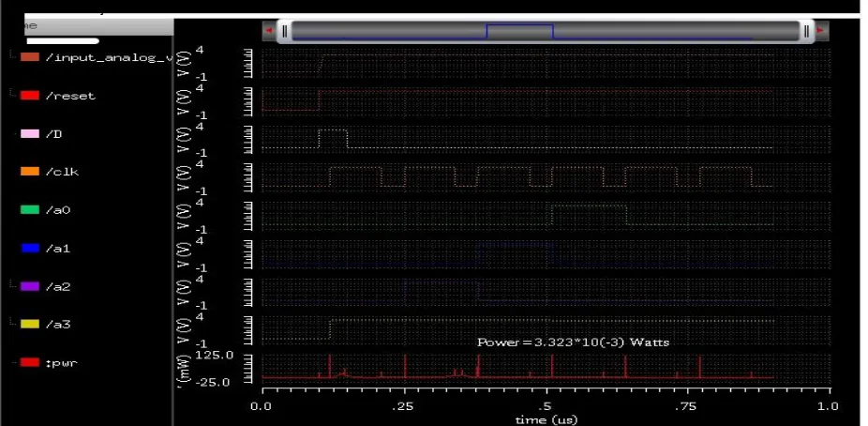This screenshot has height=426, width=868.
Task: Select the /input_analog_v signal name
Action: pyautogui.click(x=110, y=57)
